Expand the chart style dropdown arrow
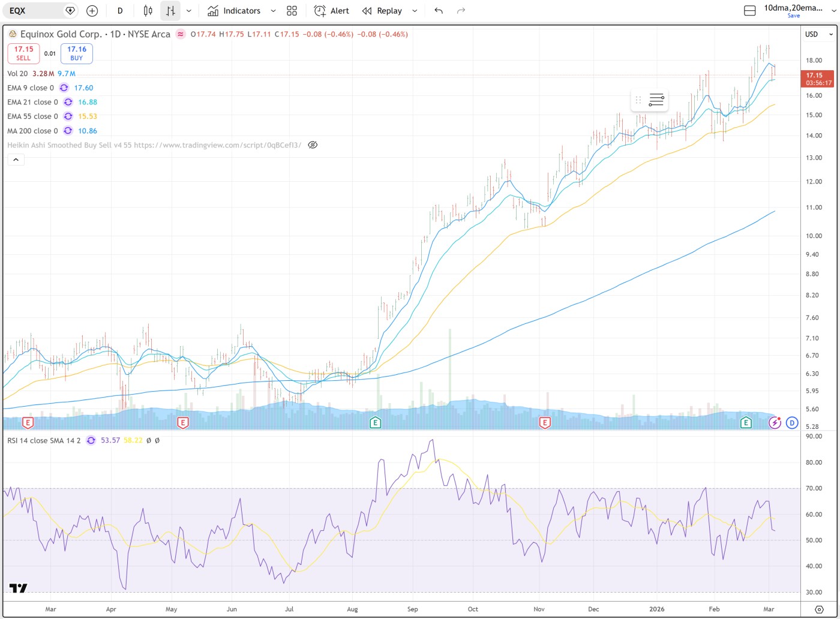 coord(189,11)
